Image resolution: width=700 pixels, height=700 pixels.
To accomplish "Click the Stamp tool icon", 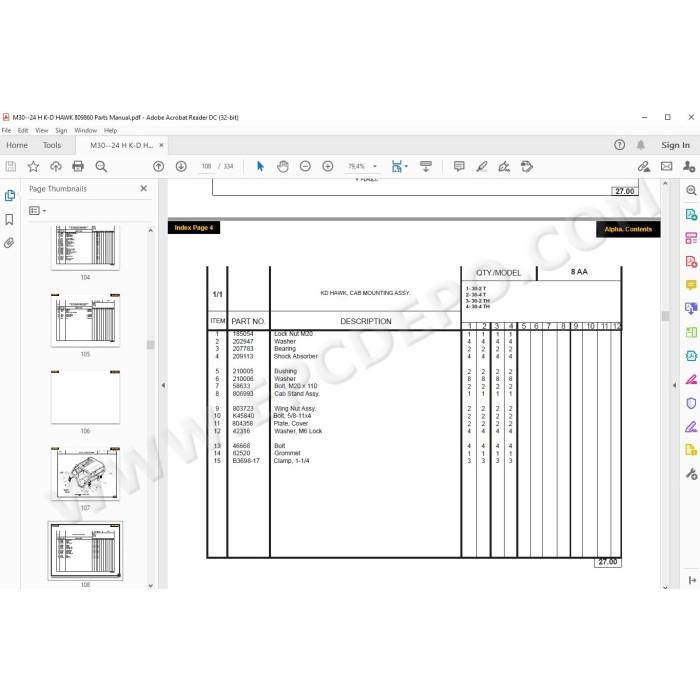I will pyautogui.click(x=527, y=167).
